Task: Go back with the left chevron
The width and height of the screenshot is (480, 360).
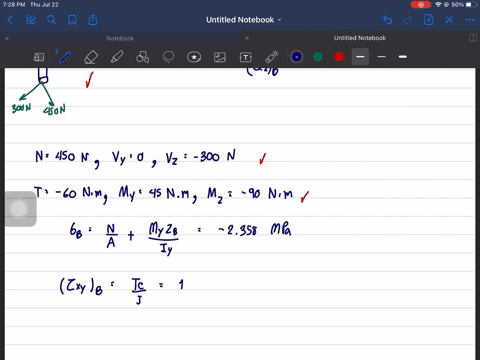Action: click(10, 20)
